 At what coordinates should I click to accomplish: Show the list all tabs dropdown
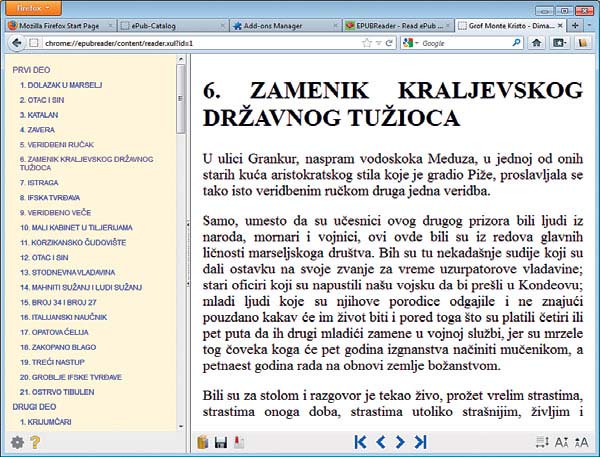pos(590,26)
